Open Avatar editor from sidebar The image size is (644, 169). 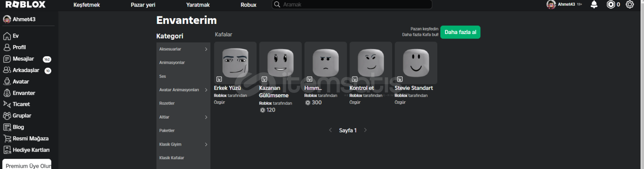7,81
